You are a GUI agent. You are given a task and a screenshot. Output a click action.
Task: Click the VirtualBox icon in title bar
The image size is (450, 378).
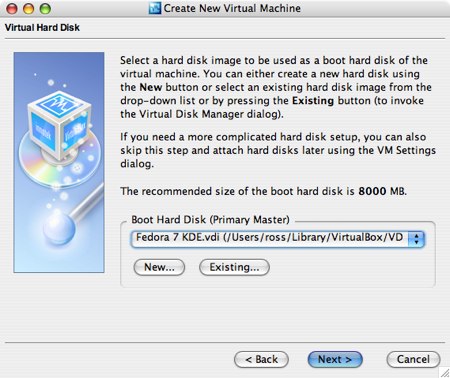[155, 8]
